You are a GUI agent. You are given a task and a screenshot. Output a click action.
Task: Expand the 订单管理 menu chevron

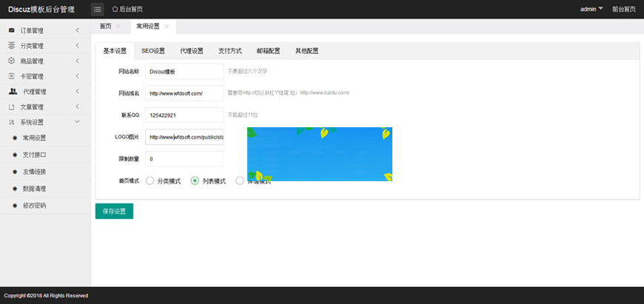(x=77, y=30)
